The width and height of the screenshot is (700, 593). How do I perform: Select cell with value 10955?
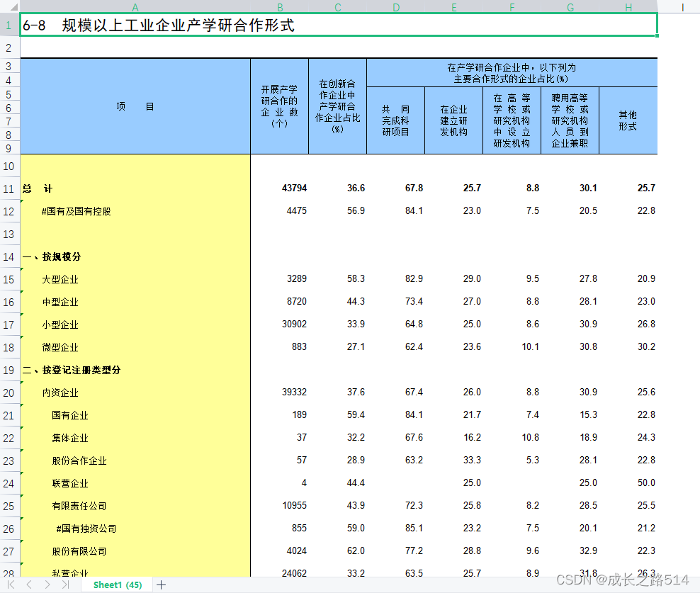click(279, 505)
